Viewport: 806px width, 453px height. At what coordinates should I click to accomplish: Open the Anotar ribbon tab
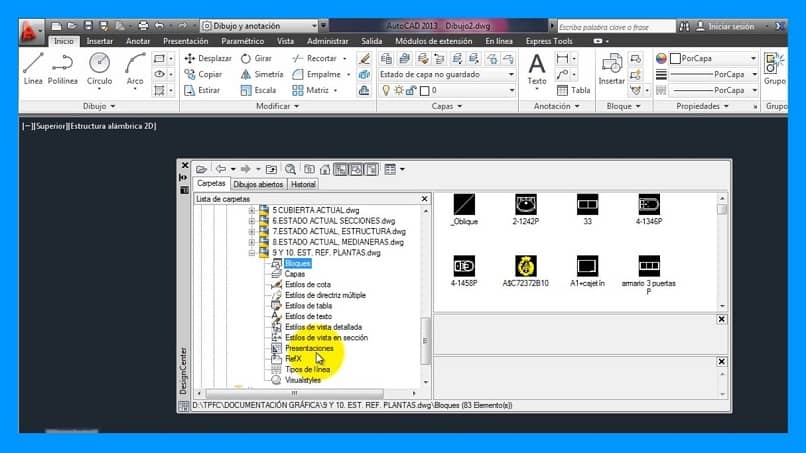click(x=138, y=41)
